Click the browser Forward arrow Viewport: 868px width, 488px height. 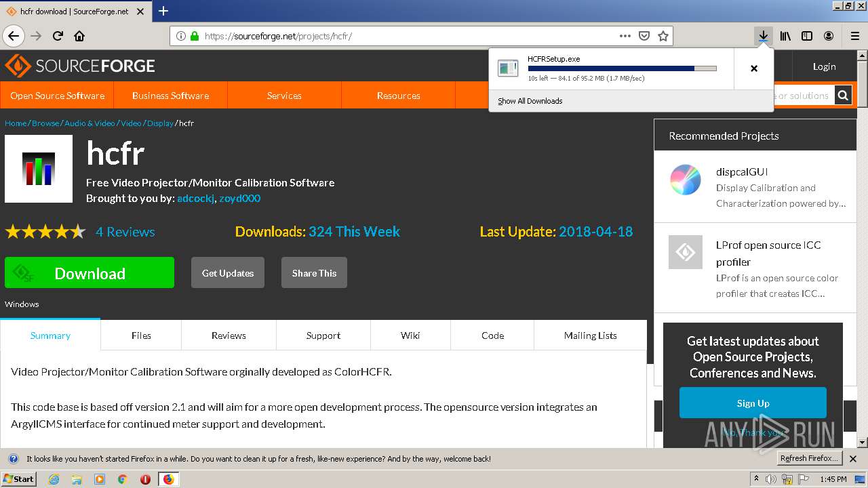[x=36, y=36]
